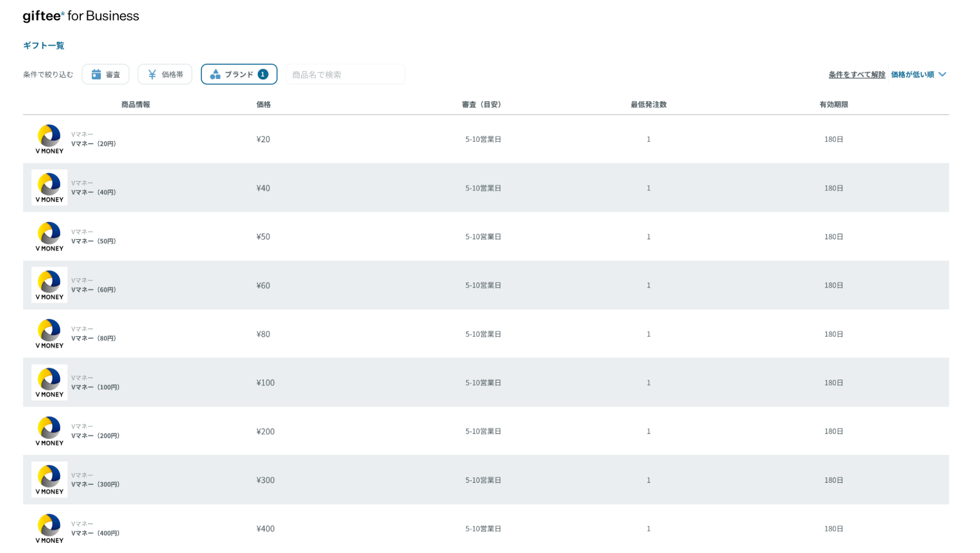Image resolution: width=980 pixels, height=553 pixels.
Task: Click the giftee for Business logo
Action: pyautogui.click(x=81, y=16)
